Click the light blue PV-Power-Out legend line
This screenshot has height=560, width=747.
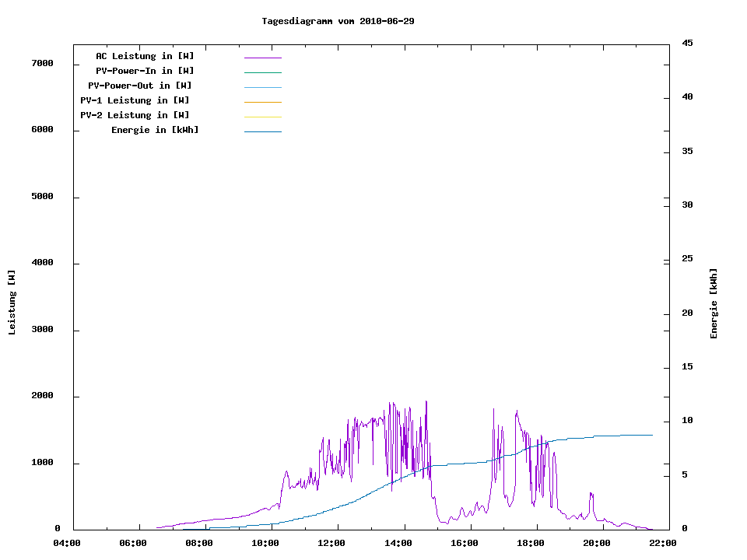coord(262,87)
